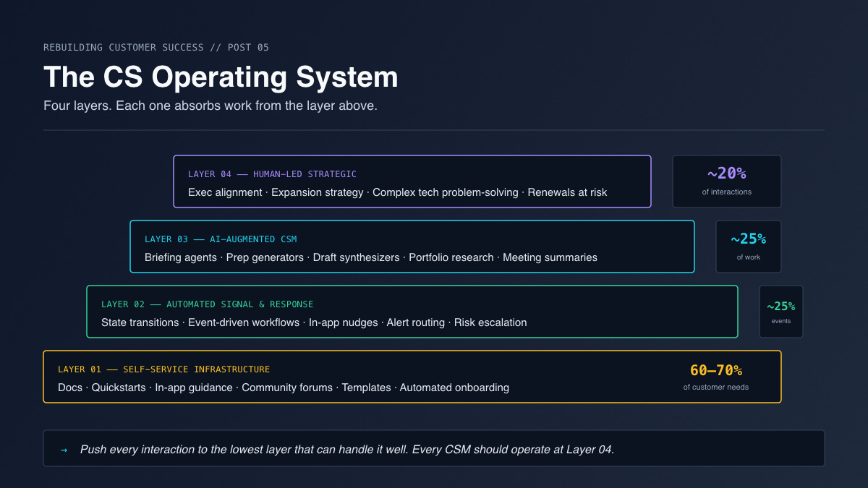Click the text 'Briefing agents' in Layer 03
Viewport: 868px width, 488px height.
coord(181,257)
